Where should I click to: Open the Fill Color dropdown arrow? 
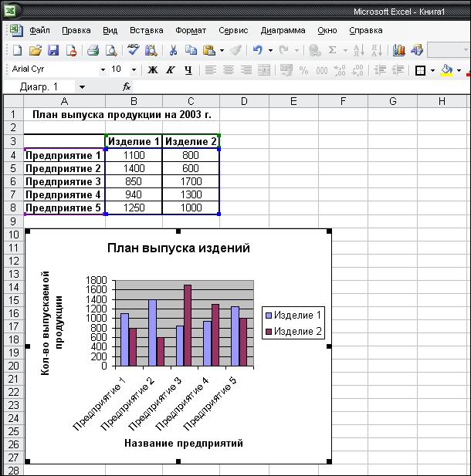click(459, 71)
